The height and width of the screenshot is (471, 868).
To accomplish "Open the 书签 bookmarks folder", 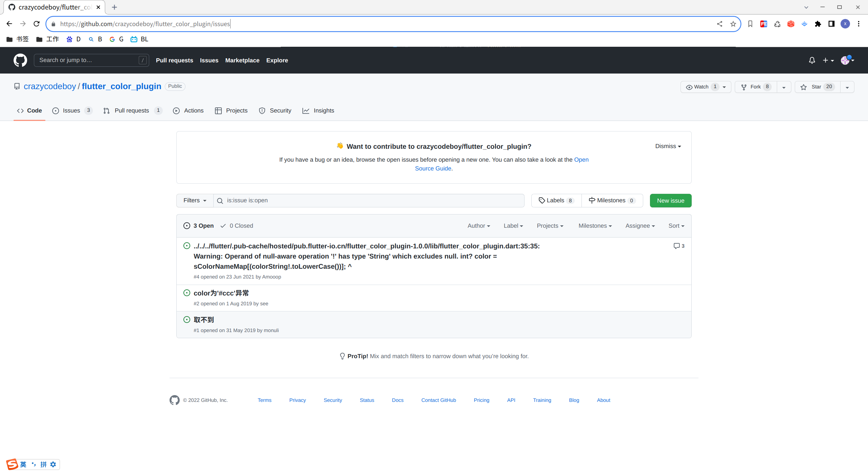I will 18,39.
